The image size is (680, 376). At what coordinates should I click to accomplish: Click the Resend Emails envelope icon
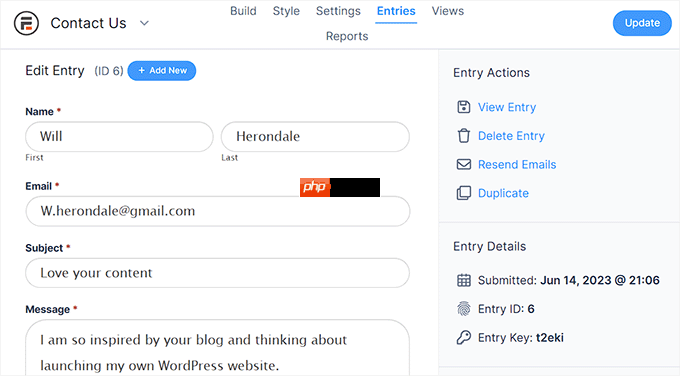point(464,164)
